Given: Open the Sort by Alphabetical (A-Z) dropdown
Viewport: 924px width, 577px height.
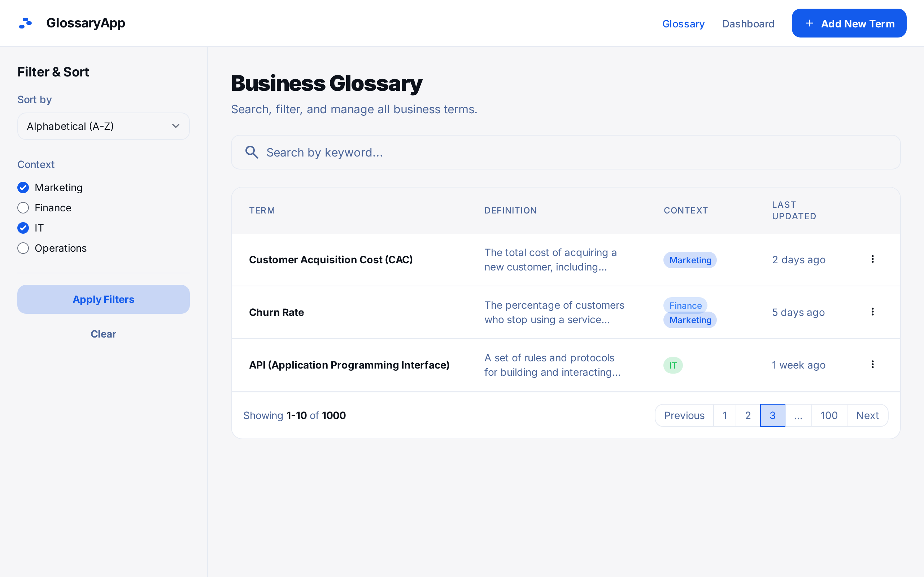Looking at the screenshot, I should [x=104, y=126].
